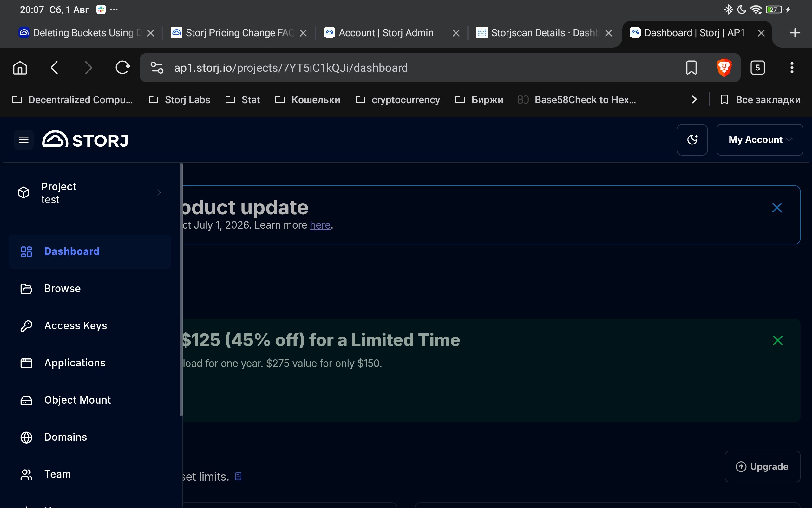Open cryptocurrency bookmark folder

click(398, 100)
